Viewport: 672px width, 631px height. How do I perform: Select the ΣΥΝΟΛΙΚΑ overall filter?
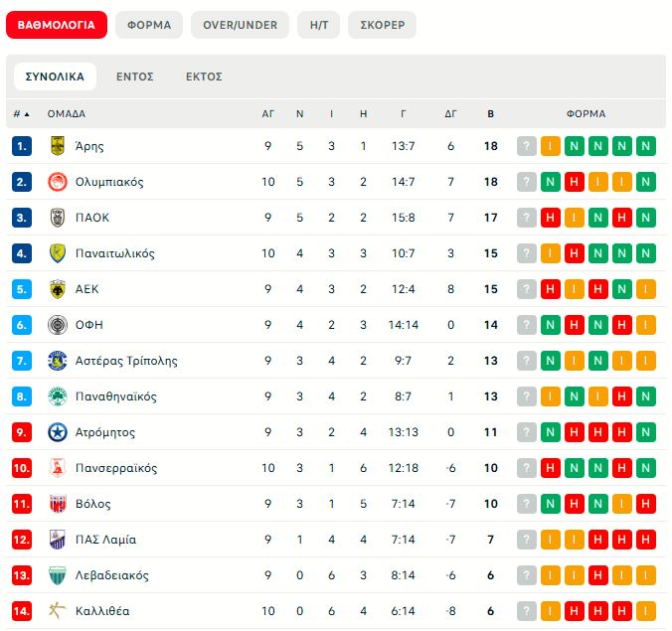[55, 77]
